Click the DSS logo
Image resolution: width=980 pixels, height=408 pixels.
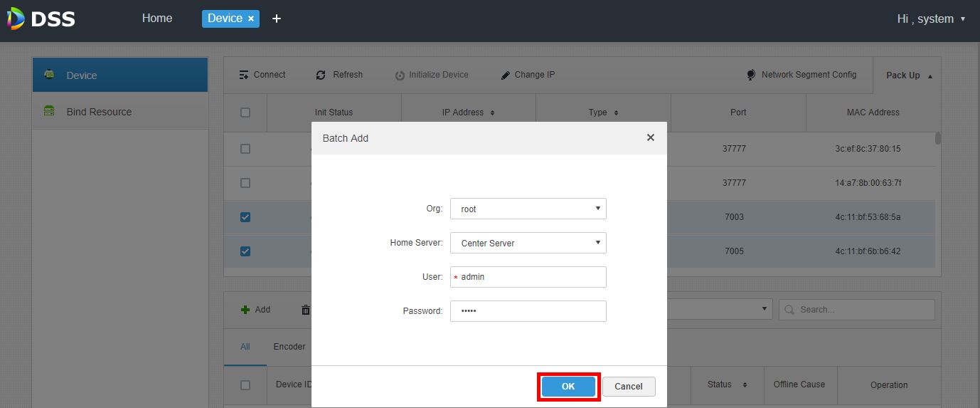click(x=41, y=19)
